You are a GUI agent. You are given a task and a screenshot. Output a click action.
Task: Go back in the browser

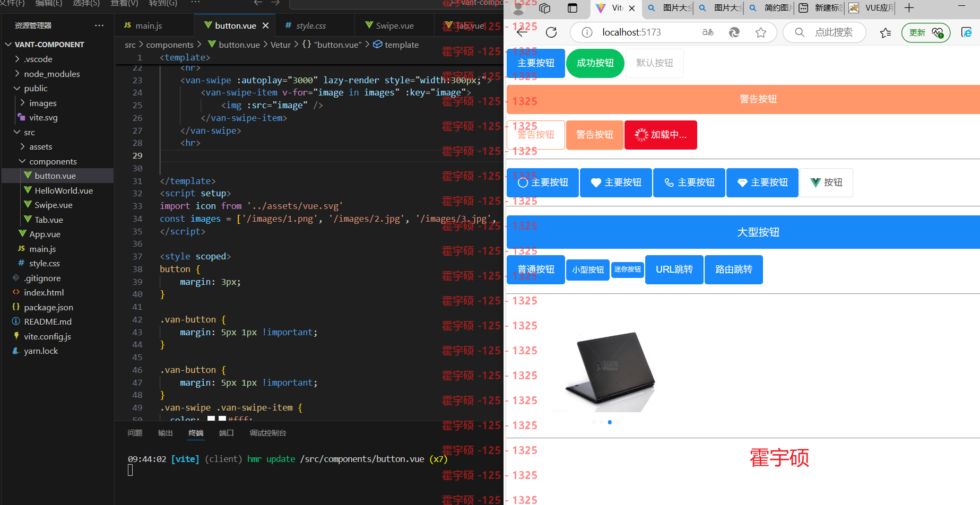pos(522,32)
